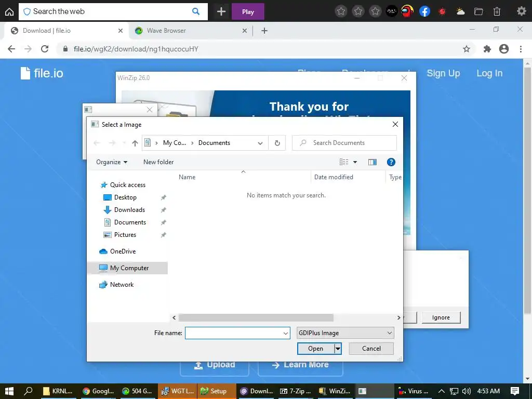Click the red ladybug shortcut icon
This screenshot has height=399, width=532.
click(x=442, y=11)
